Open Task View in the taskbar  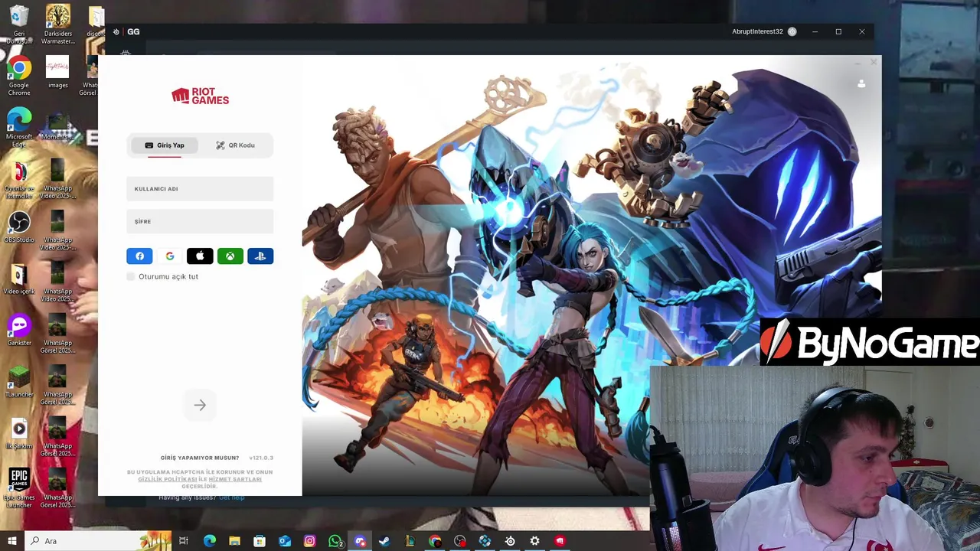tap(184, 541)
